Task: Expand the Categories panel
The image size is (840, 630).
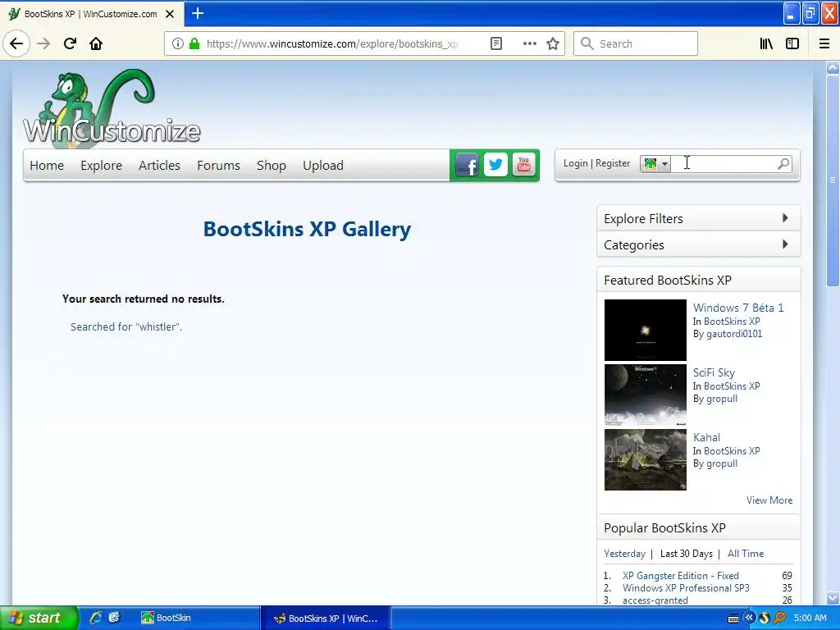Action: [x=698, y=244]
